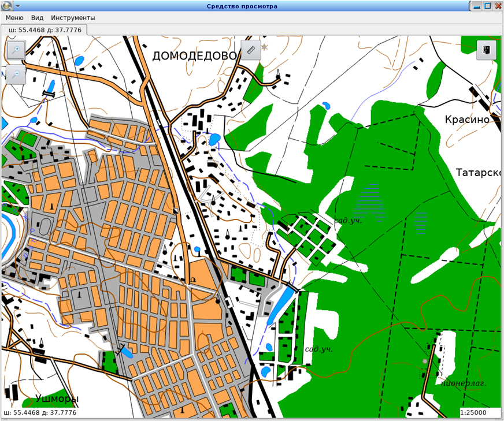This screenshot has width=504, height=421.
Task: Open the Вид menu
Action: click(x=37, y=18)
